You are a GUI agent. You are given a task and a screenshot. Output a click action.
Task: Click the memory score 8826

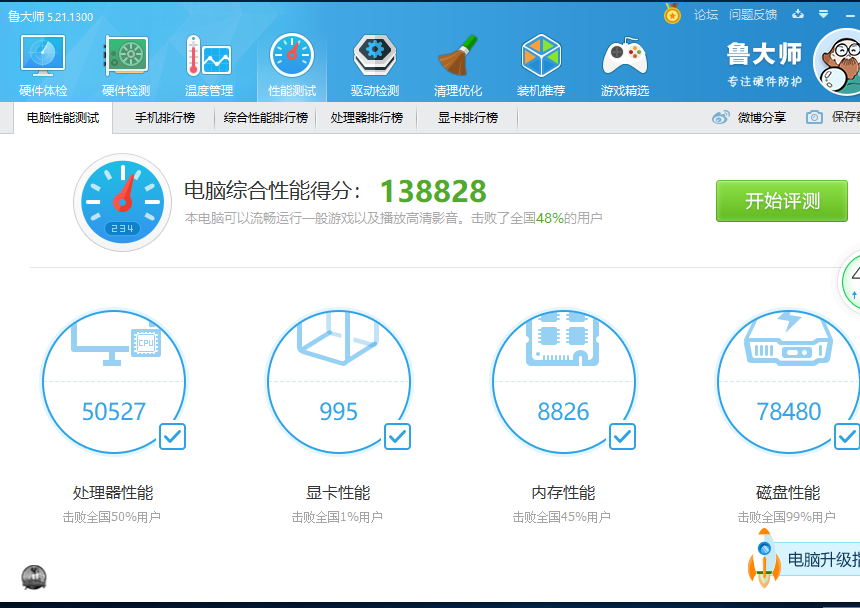click(563, 412)
